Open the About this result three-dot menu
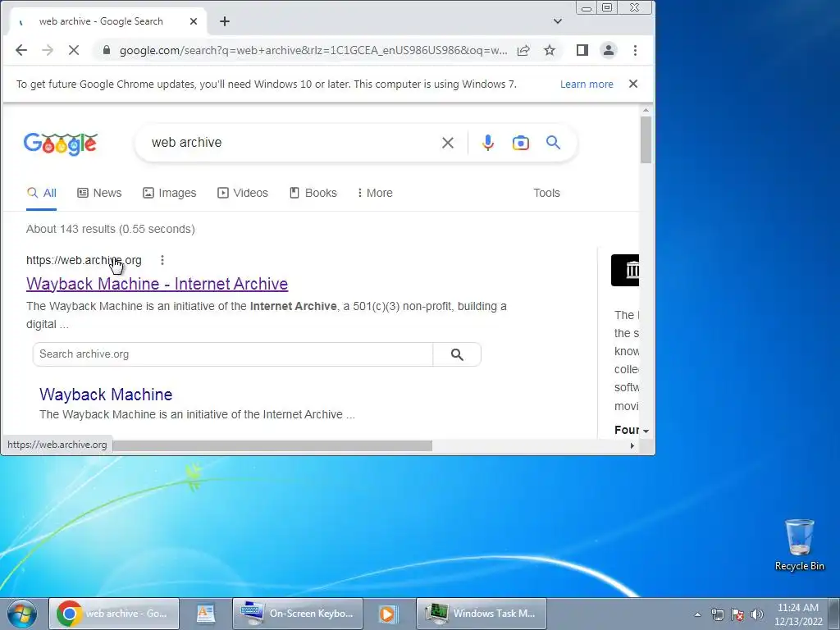840x630 pixels. click(162, 260)
